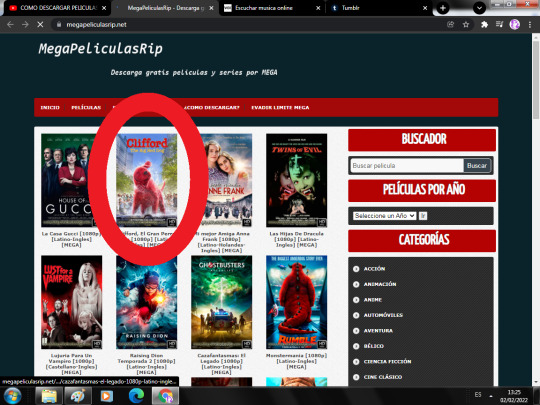Open the BÉLICO category
Viewport: 540px width, 405px height.
click(374, 346)
